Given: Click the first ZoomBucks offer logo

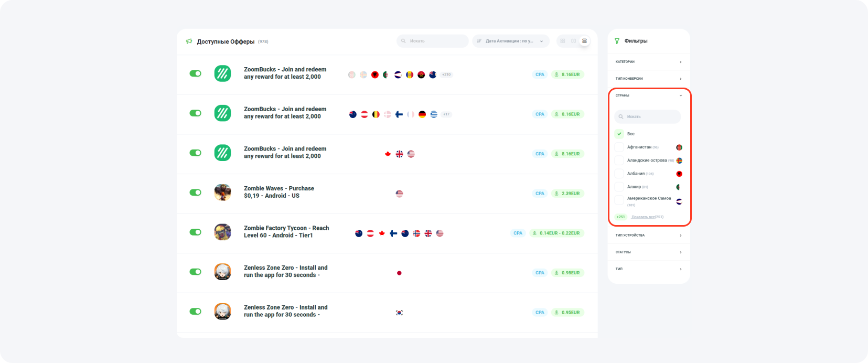Looking at the screenshot, I should pyautogui.click(x=222, y=73).
